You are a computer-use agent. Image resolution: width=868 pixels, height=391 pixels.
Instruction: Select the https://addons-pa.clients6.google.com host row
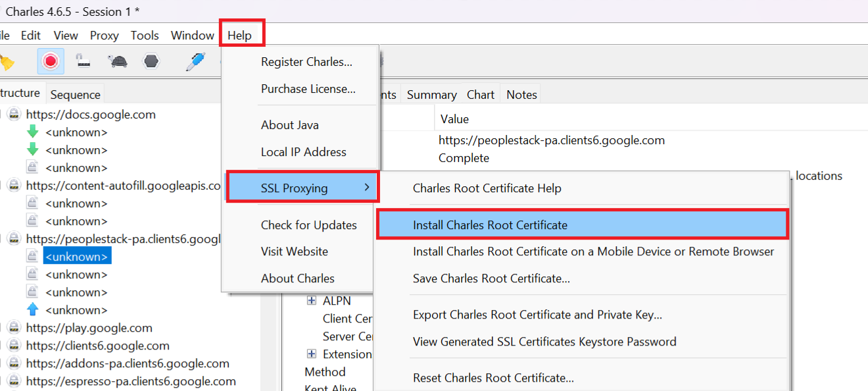(x=128, y=363)
